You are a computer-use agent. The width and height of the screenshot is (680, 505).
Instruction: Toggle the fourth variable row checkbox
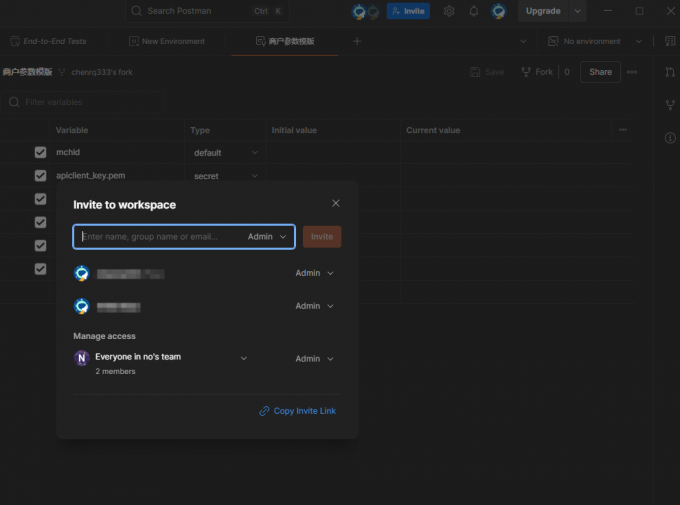(40, 222)
